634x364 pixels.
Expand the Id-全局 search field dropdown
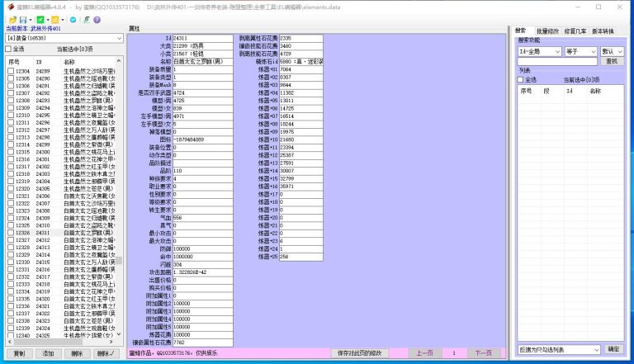pos(540,51)
